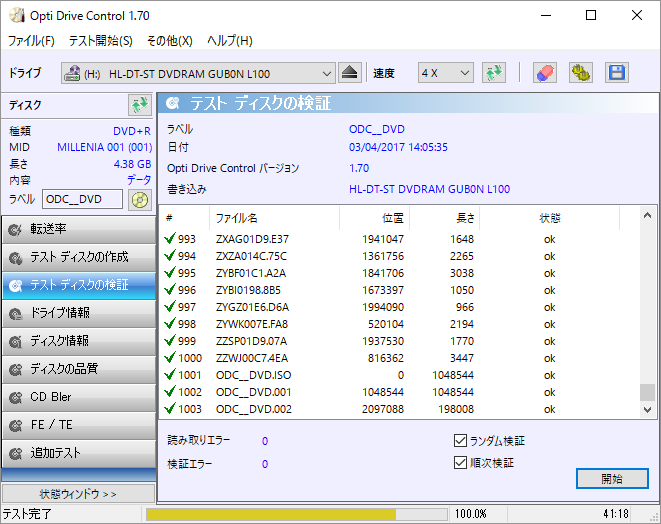Click the elapsed time 41:18

coord(615,514)
